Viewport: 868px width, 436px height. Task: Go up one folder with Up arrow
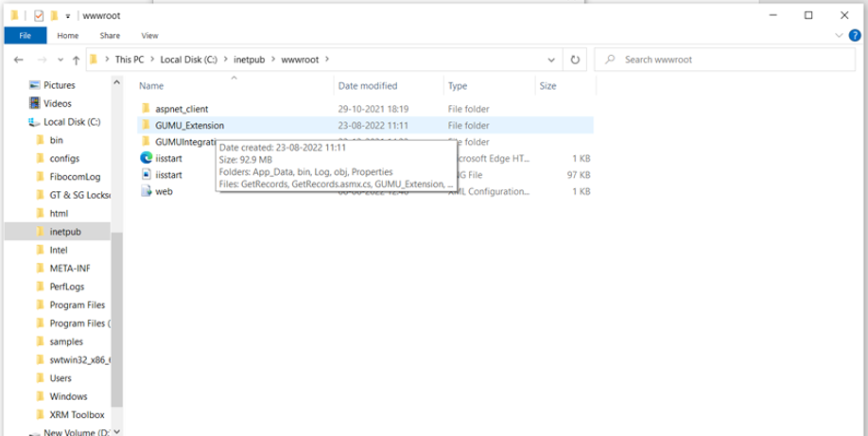[76, 60]
